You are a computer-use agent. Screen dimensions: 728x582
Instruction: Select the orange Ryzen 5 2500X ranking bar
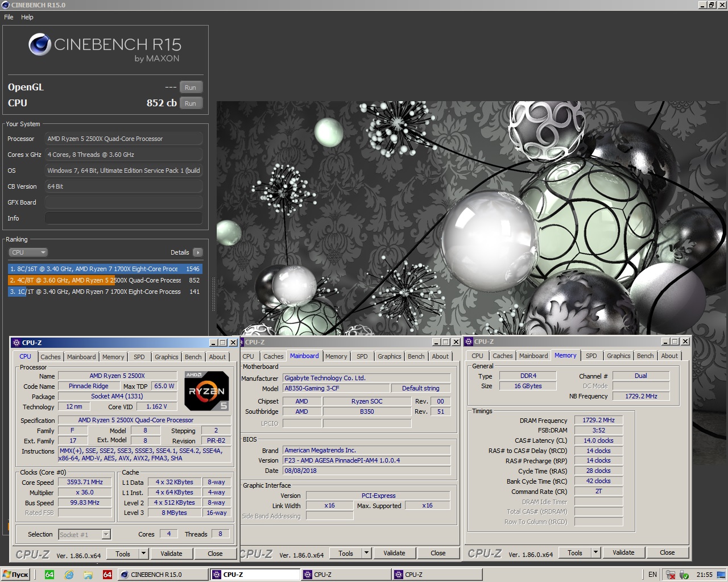point(105,280)
